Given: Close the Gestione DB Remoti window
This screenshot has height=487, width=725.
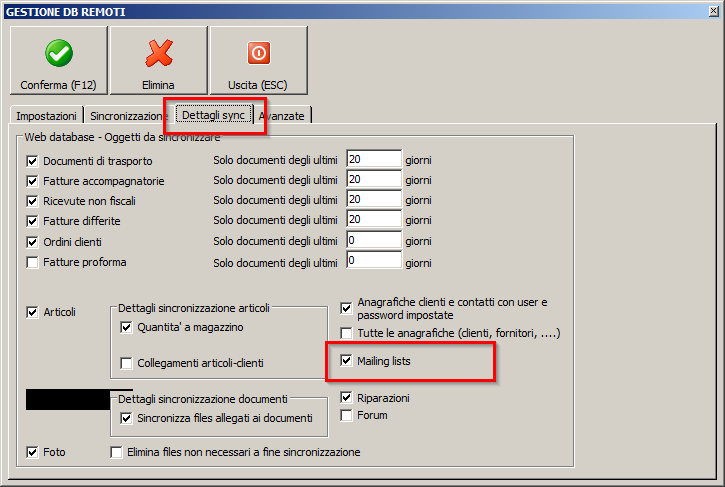Looking at the screenshot, I should pyautogui.click(x=713, y=11).
